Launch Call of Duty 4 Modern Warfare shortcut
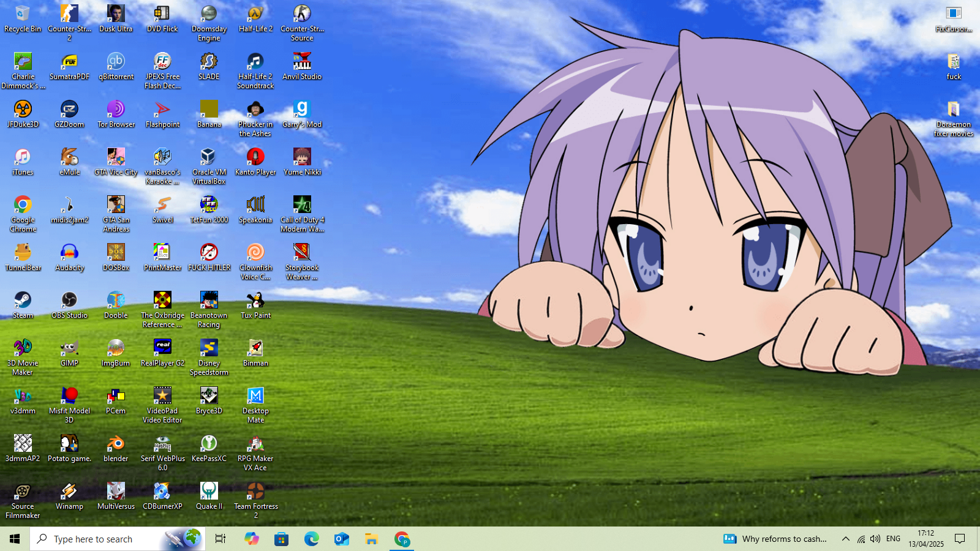 point(302,214)
